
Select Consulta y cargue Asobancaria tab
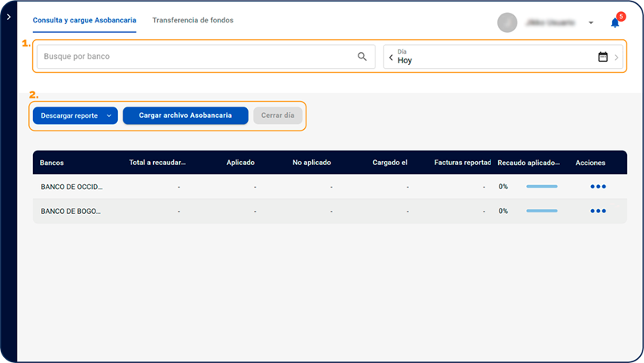84,20
